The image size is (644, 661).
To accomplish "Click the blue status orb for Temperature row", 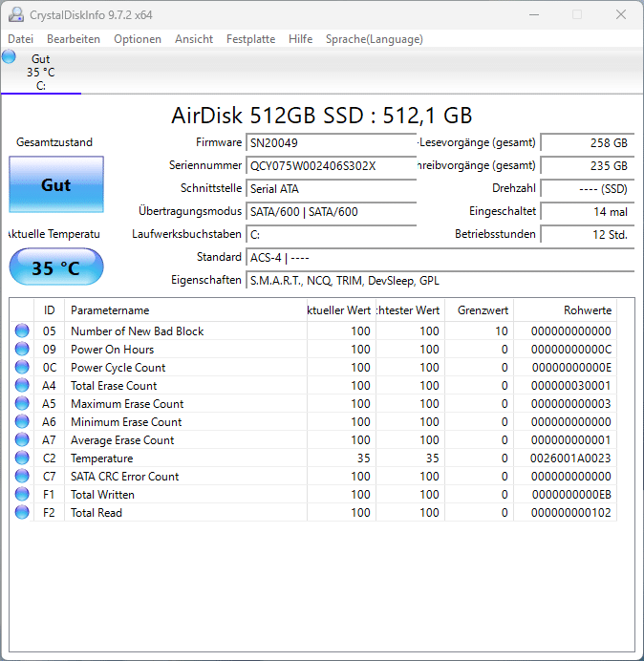I will point(22,458).
